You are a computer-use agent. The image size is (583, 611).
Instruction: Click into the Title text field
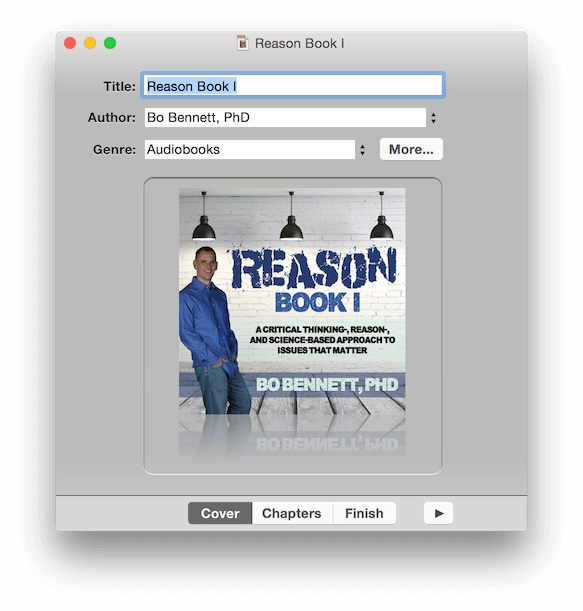tap(293, 85)
